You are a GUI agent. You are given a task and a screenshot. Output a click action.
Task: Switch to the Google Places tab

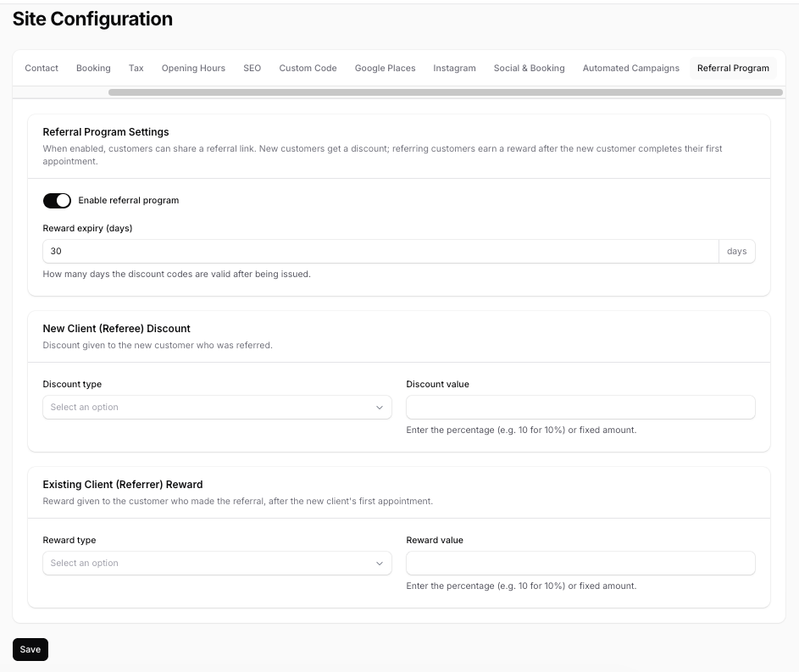385,68
